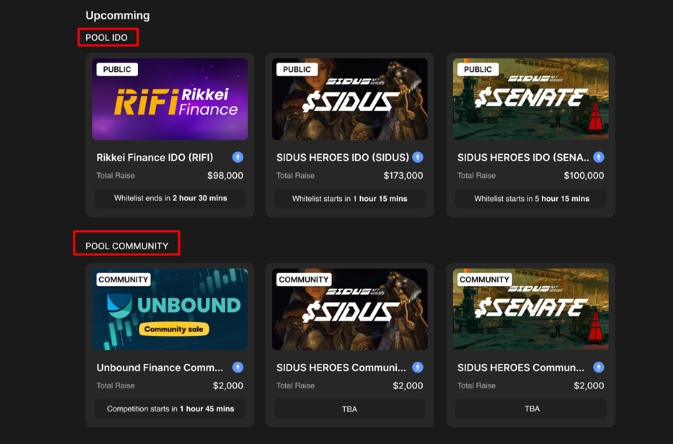The width and height of the screenshot is (673, 444).
Task: Click the blue network icon beside SIDUS HEROES Commun...
Action: 598,367
